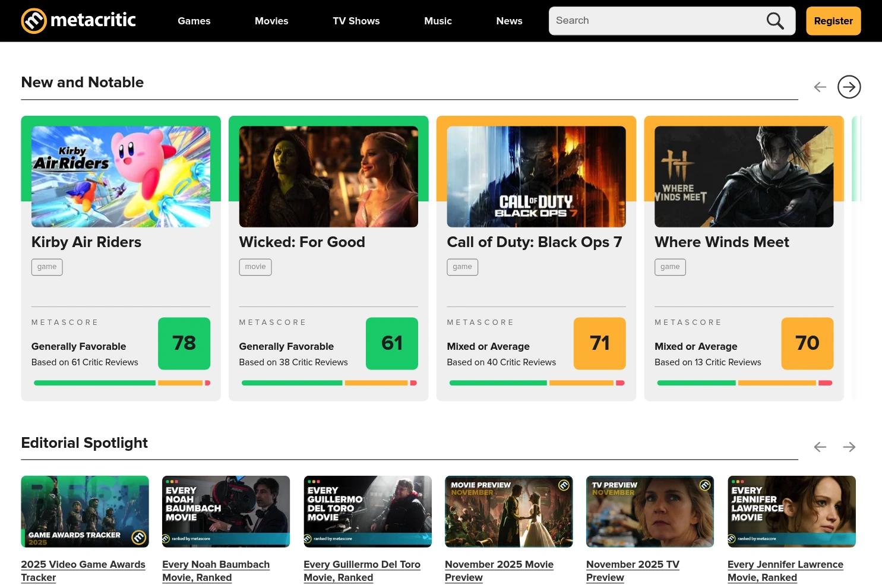Open the Kirby Air Riders title

click(86, 242)
